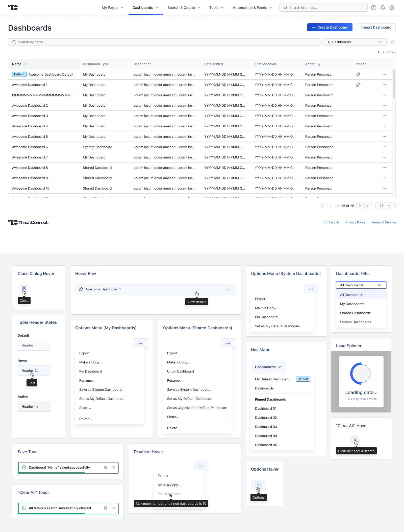Go to next page of results

(x=360, y=206)
